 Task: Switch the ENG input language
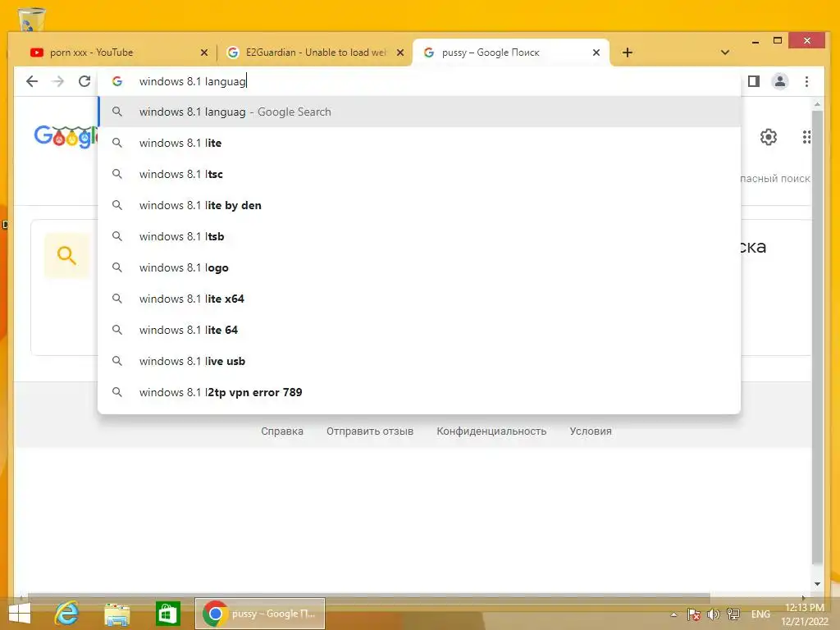pyautogui.click(x=760, y=614)
